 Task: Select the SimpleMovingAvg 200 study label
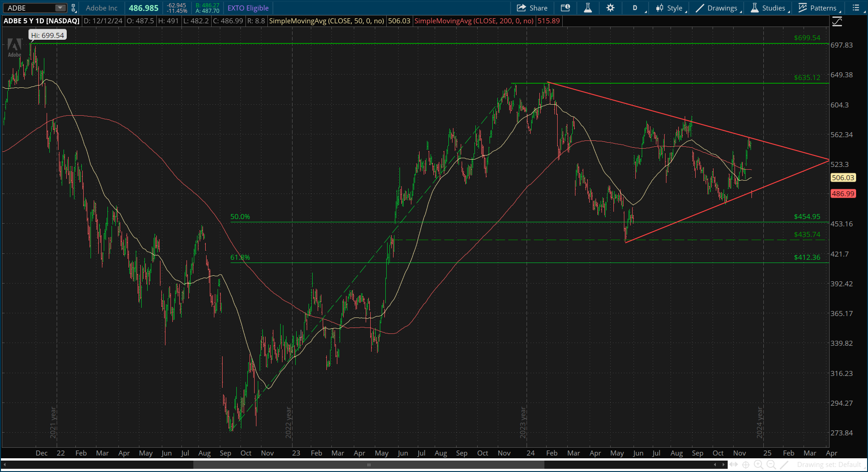click(x=474, y=21)
